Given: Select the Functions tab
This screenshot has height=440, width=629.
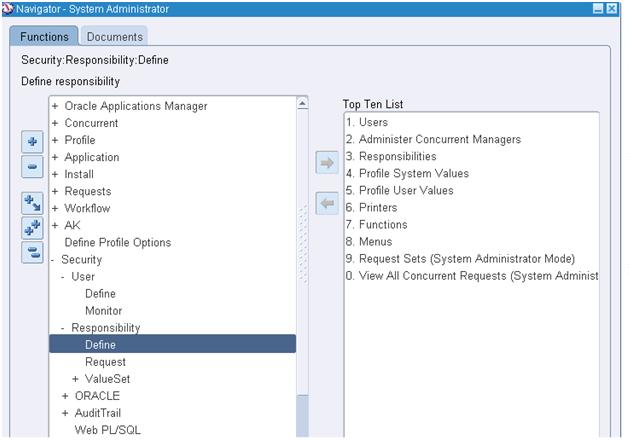Looking at the screenshot, I should click(x=44, y=36).
